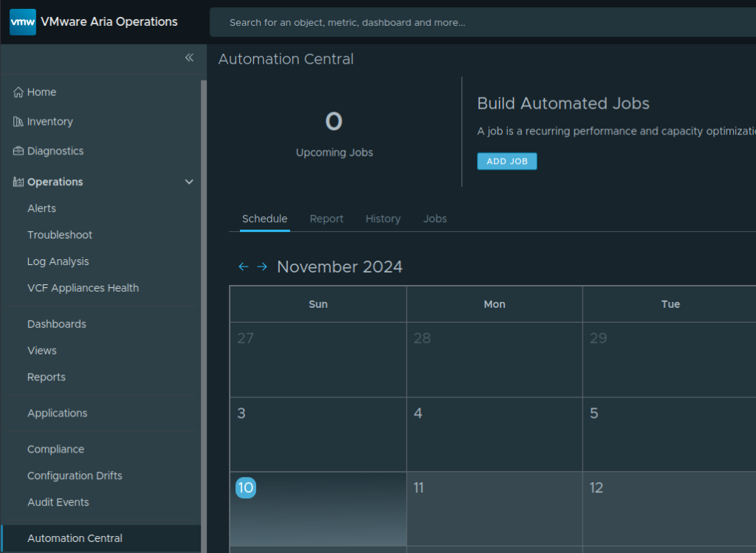This screenshot has height=553, width=756.
Task: Click the Tue column header
Action: 670,304
